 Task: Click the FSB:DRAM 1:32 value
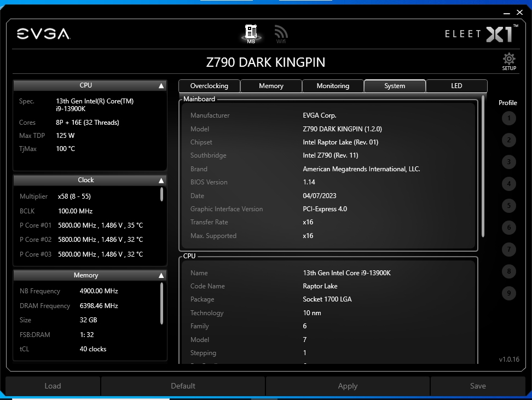click(x=86, y=334)
